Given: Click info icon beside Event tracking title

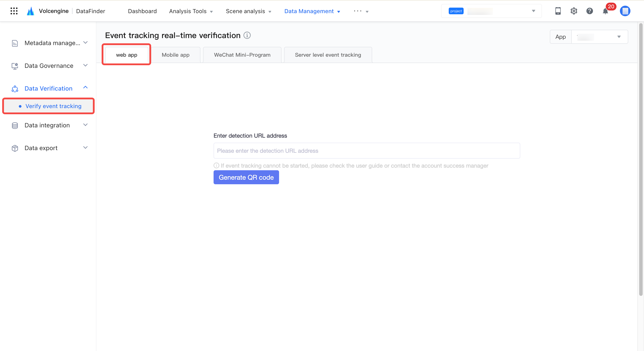Looking at the screenshot, I should [247, 35].
